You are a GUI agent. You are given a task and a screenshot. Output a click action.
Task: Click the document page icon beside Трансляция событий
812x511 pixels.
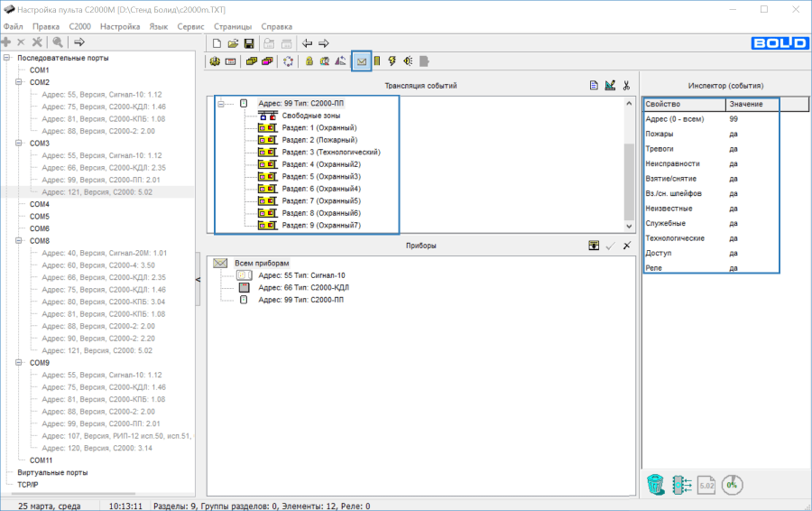click(x=594, y=86)
